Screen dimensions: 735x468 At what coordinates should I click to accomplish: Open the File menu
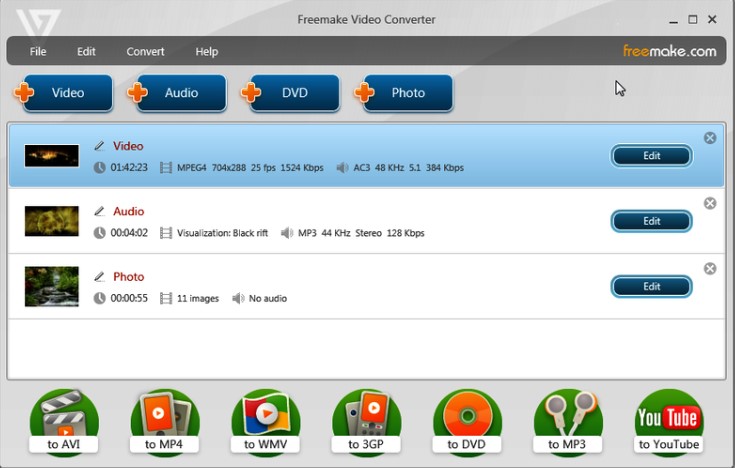[38, 52]
